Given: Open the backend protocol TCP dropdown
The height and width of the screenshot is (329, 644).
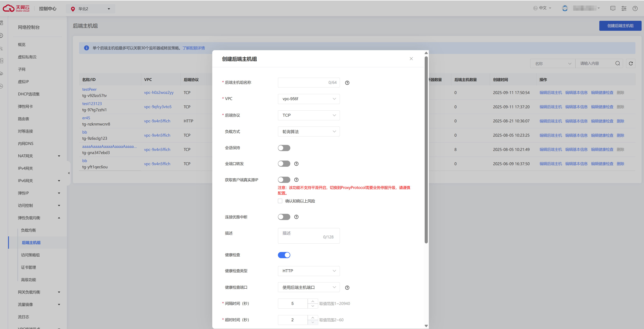Looking at the screenshot, I should point(309,115).
